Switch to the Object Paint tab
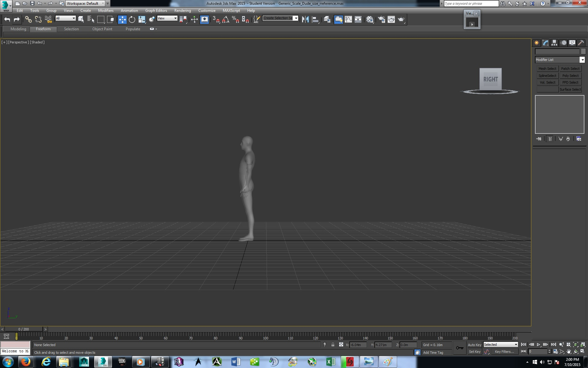This screenshot has height=368, width=588. (102, 29)
